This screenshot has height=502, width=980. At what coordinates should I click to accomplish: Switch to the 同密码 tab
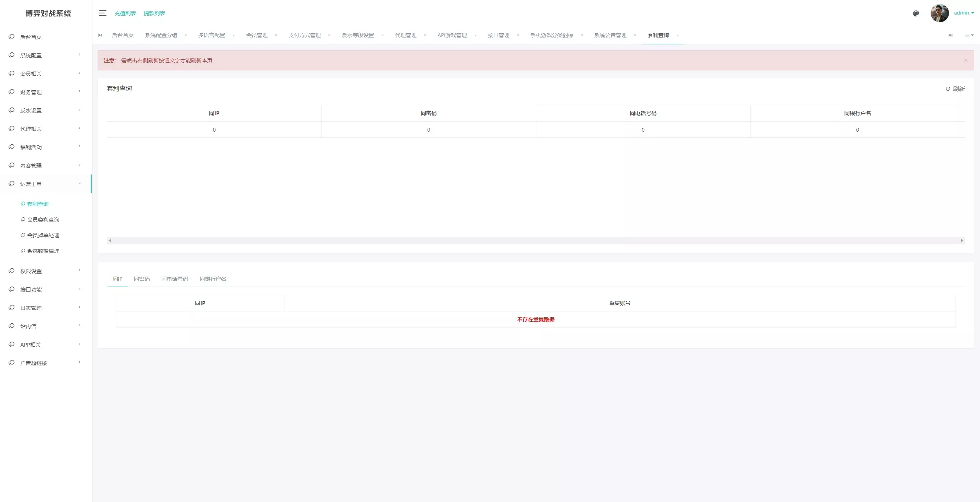(x=142, y=279)
